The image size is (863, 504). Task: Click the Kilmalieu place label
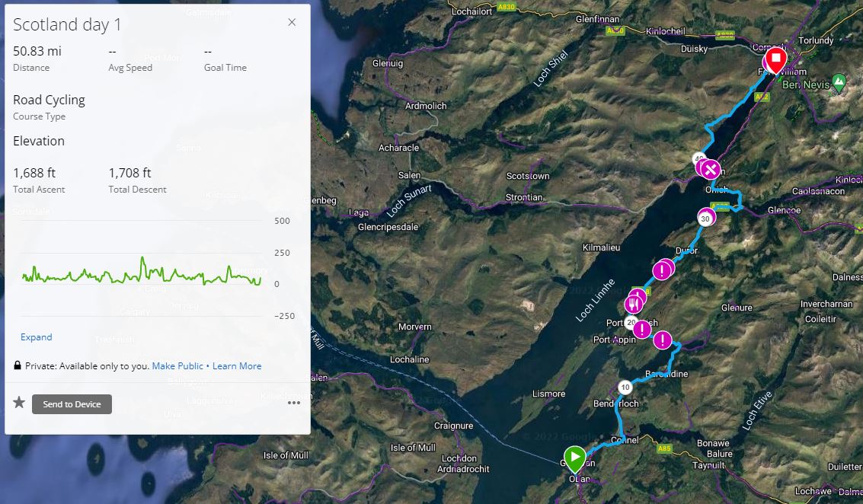(601, 247)
